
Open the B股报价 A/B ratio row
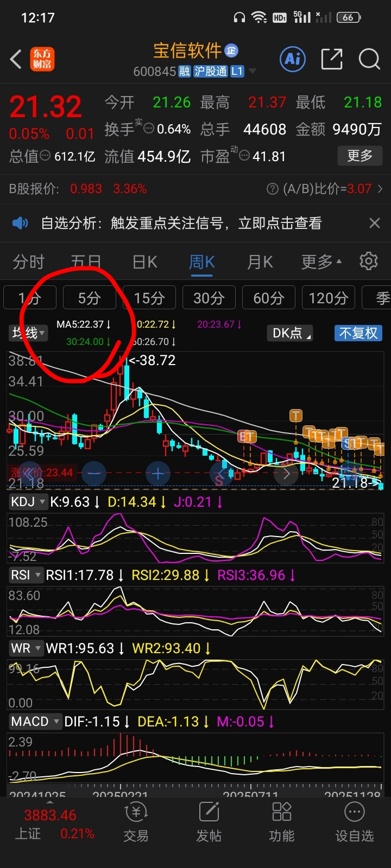[195, 189]
